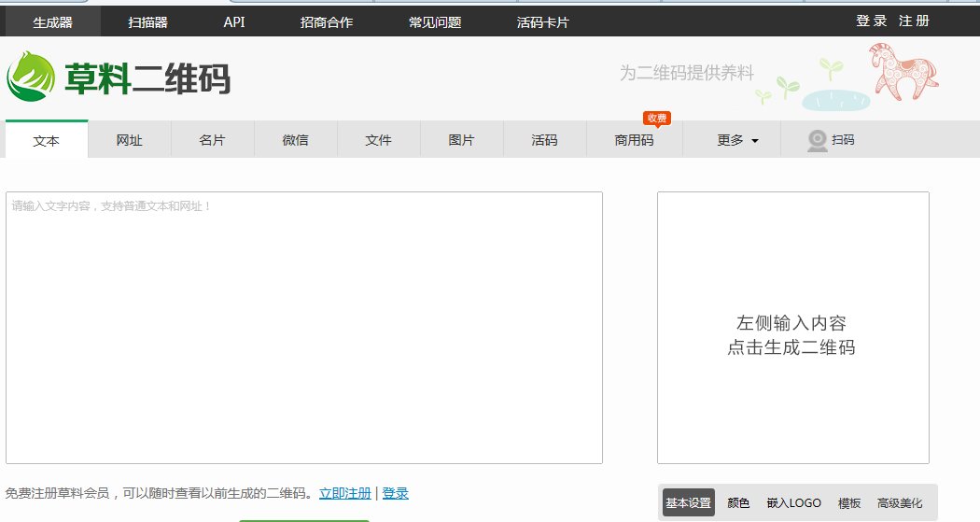Open 活码卡片 in top navigation
The image size is (980, 522).
tap(542, 22)
